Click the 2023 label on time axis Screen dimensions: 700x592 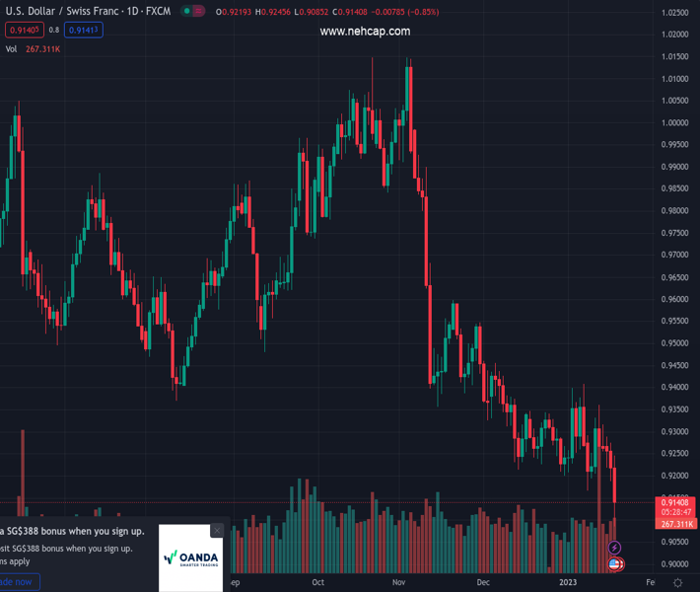[566, 583]
